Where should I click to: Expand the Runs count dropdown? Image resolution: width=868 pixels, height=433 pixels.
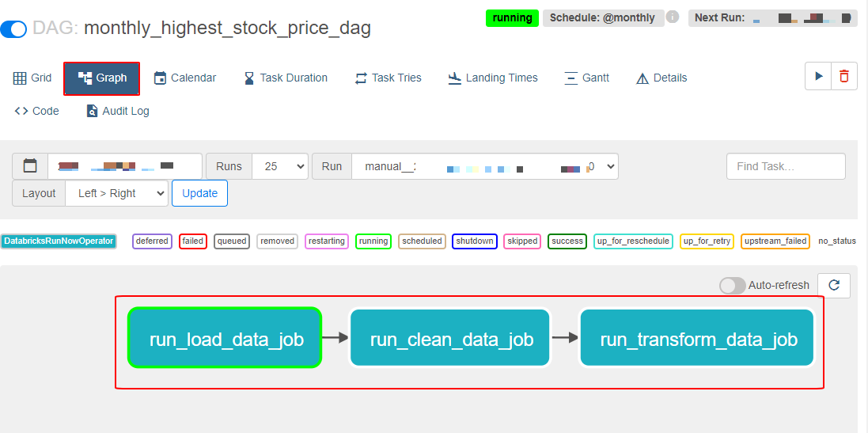279,166
